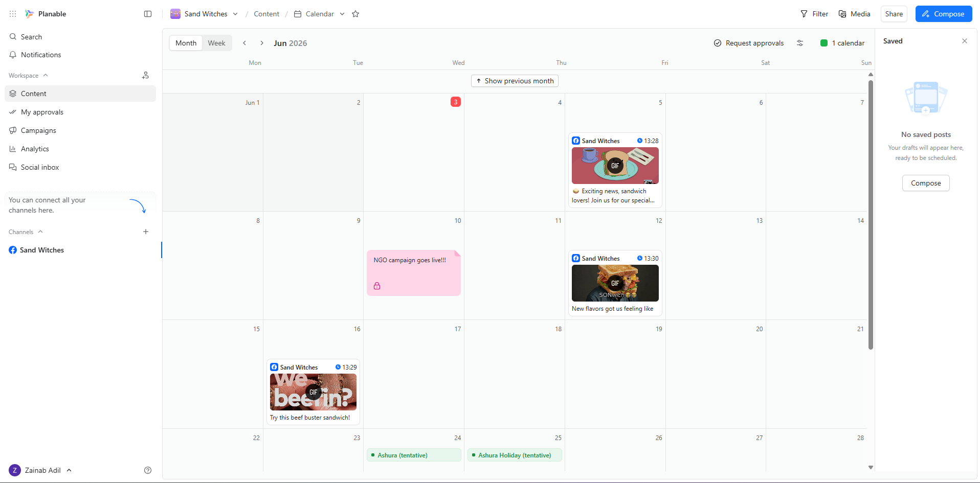Screen dimensions: 980x483
Task: Go to next month arrow
Action: click(262, 43)
